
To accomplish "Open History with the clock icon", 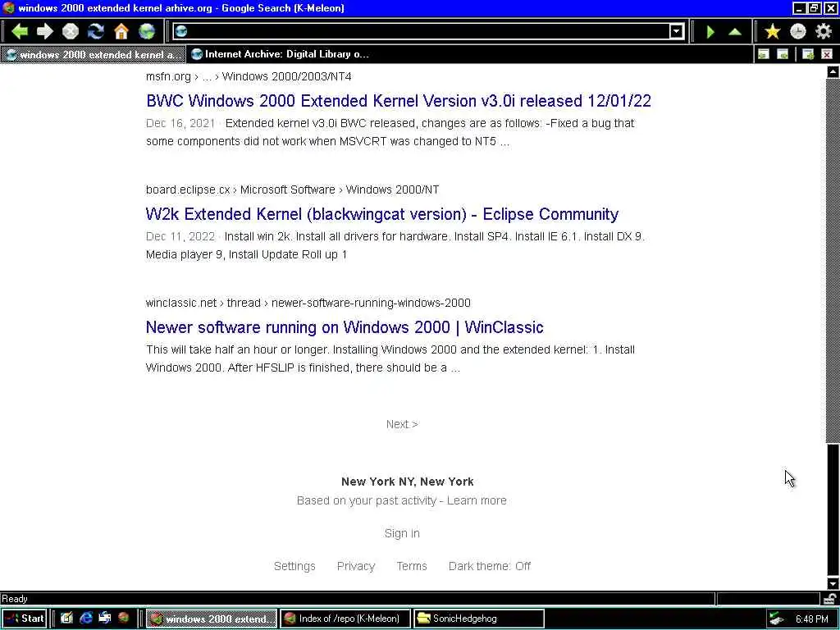I will 798,32.
